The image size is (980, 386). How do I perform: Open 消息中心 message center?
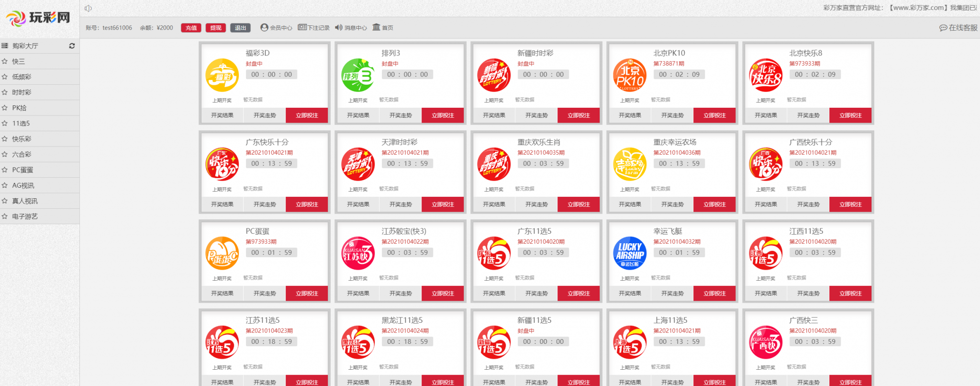click(351, 28)
